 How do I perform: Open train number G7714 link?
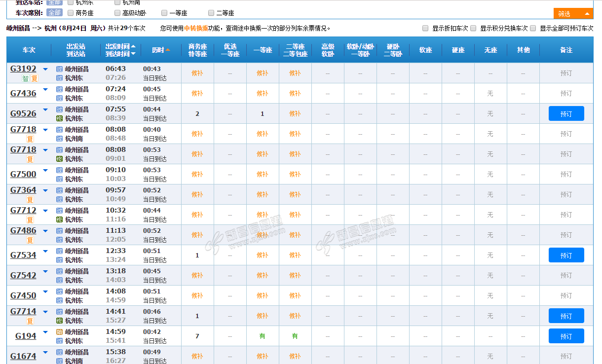pos(23,312)
